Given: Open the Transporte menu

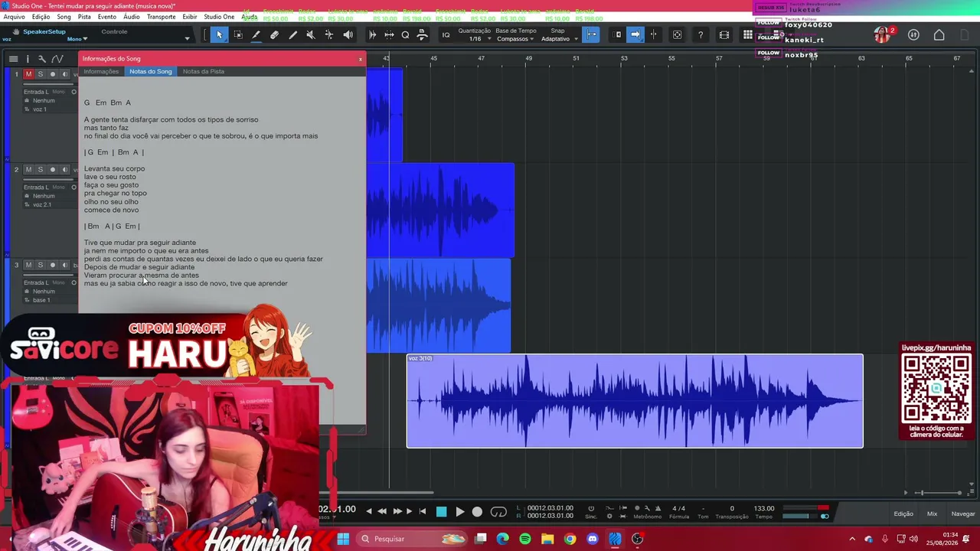Looking at the screenshot, I should point(161,17).
